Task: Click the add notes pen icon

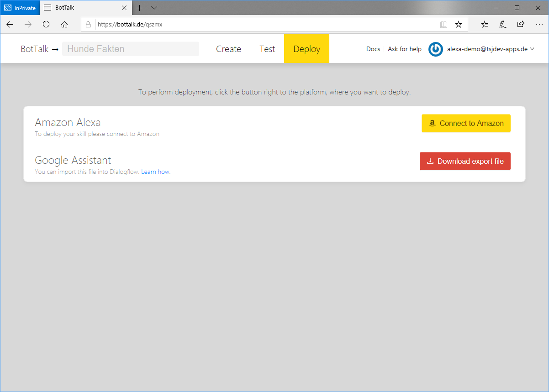Action: tap(502, 25)
